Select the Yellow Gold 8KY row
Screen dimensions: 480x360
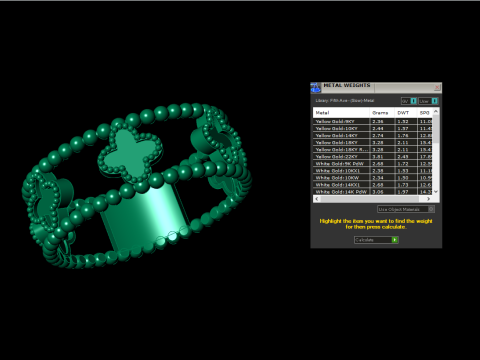coord(373,121)
